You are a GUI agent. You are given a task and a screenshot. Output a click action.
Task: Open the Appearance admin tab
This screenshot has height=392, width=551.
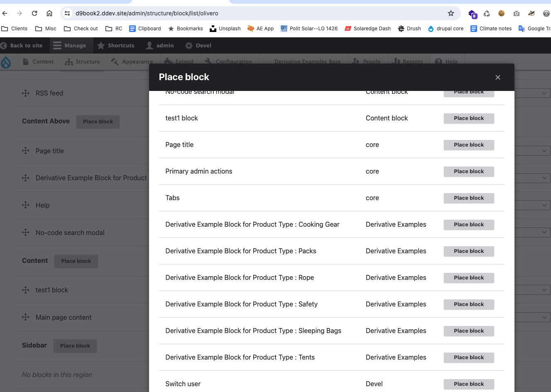132,62
